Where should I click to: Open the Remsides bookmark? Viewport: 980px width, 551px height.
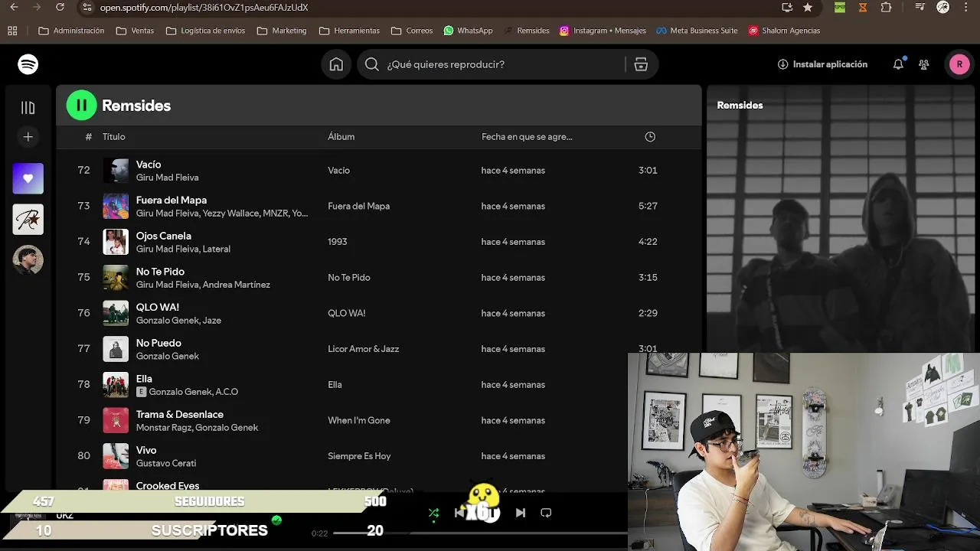[526, 31]
